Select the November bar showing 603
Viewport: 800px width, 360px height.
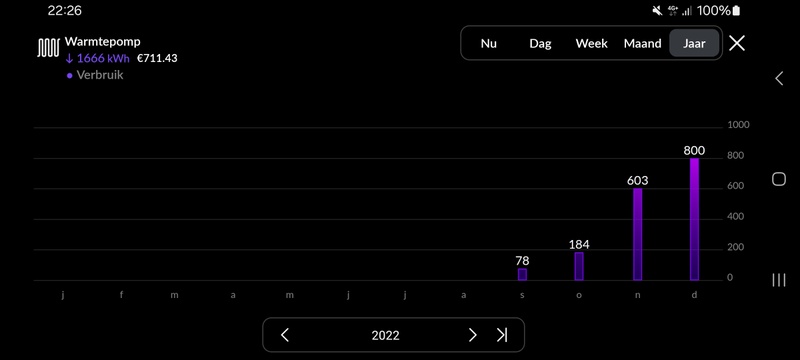(638, 235)
